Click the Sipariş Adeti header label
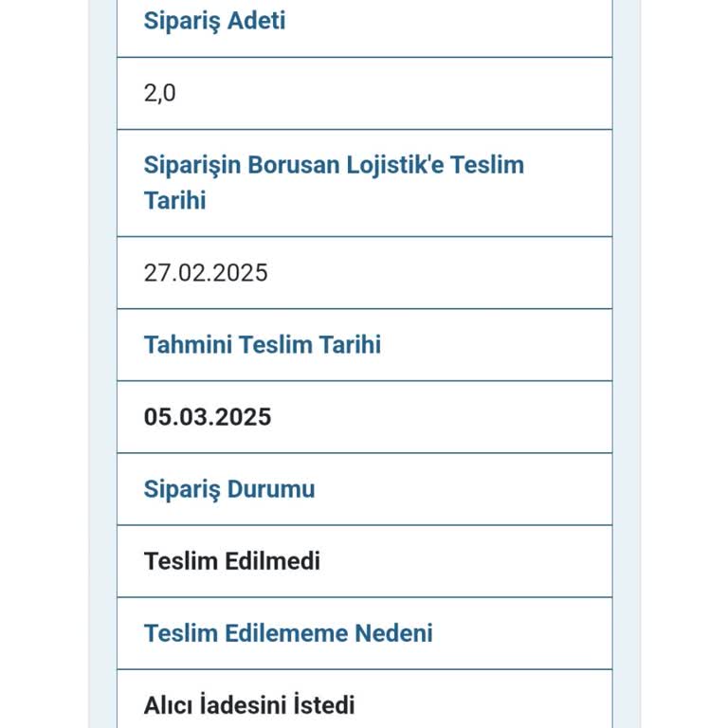The height and width of the screenshot is (728, 728). 214,21
